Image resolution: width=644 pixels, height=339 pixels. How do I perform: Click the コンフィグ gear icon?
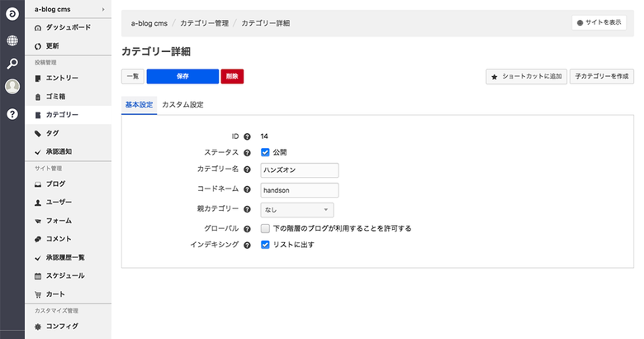pyautogui.click(x=38, y=327)
